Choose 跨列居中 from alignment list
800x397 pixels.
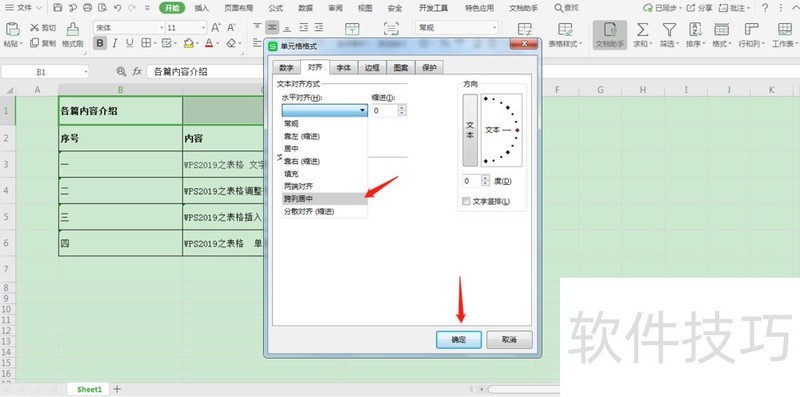[324, 199]
